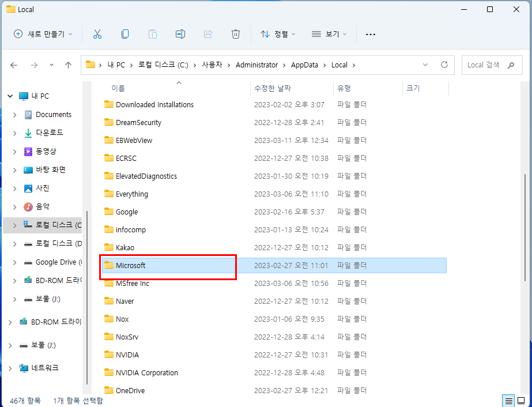Open recent locations chevron beside forward arrow
Image resolution: width=532 pixels, height=407 pixels.
[x=51, y=65]
